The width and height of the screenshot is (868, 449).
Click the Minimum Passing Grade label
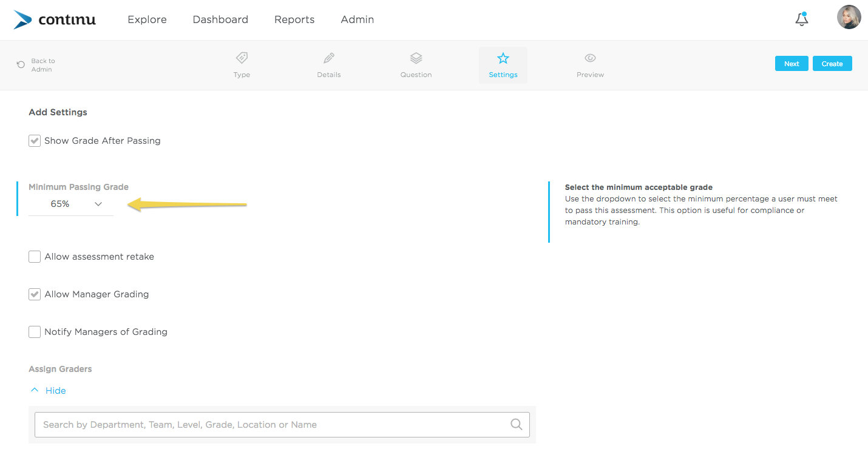coord(79,187)
